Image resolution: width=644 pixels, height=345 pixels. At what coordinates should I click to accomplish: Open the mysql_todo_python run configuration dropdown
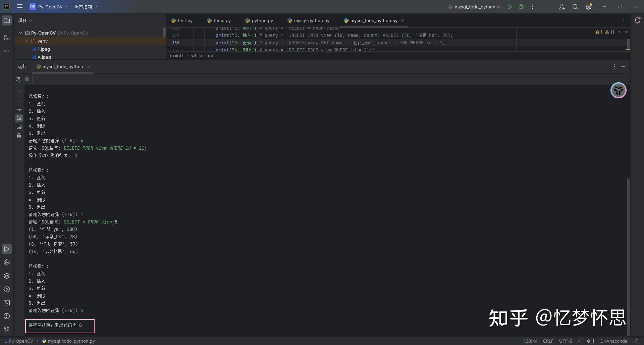[474, 7]
